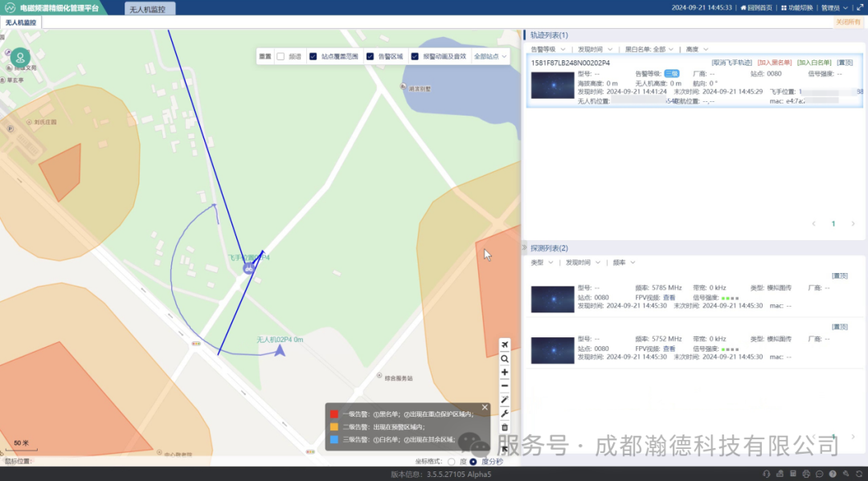Click the refresh icon at the far end of the bottom taskbar
Viewport: 868px width, 481px height.
pyautogui.click(x=859, y=474)
